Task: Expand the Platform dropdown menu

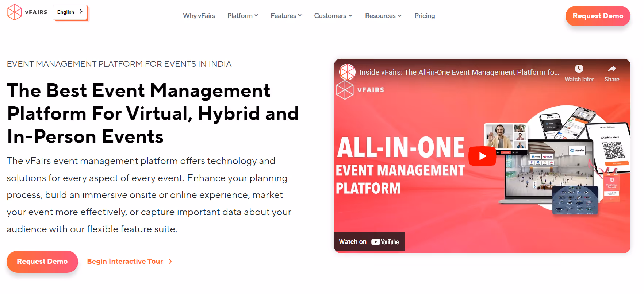Action: (x=243, y=16)
